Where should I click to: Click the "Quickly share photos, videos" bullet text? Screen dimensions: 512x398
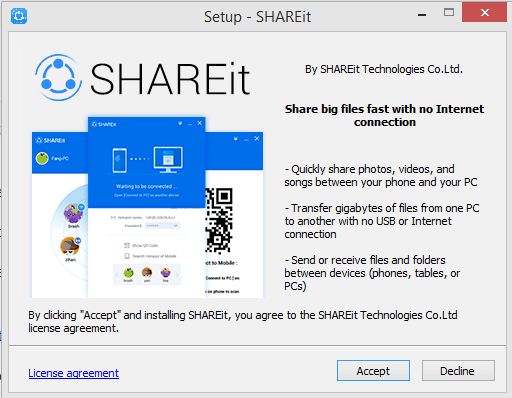pos(381,176)
